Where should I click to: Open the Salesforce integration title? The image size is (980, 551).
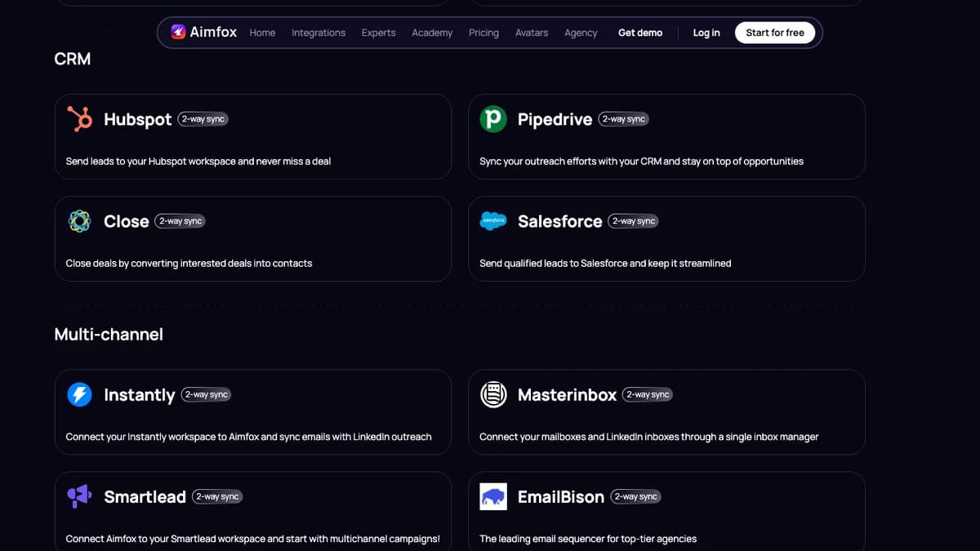tap(560, 221)
